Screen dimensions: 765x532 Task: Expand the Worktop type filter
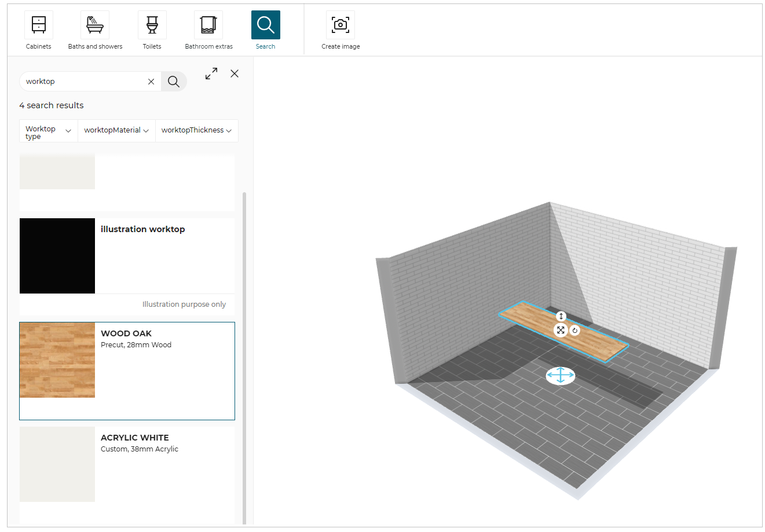pos(49,131)
